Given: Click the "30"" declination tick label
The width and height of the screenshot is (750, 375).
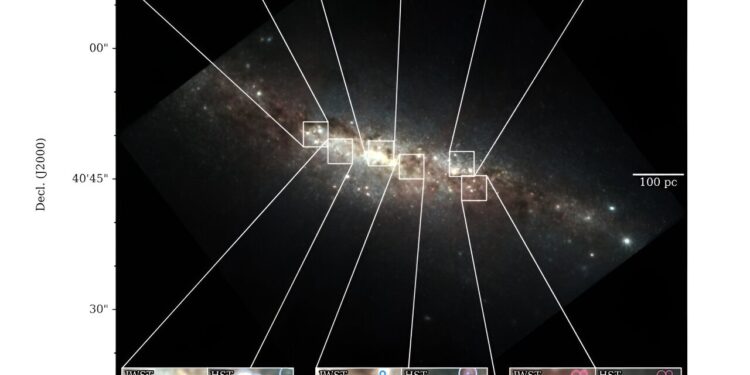Looking at the screenshot, I should (x=99, y=309).
